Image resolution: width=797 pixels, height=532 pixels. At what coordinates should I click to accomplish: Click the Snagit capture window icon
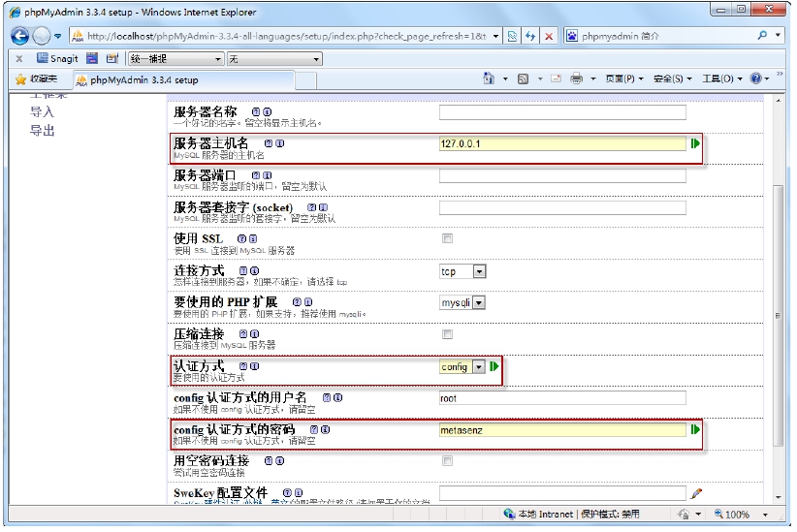click(x=92, y=58)
